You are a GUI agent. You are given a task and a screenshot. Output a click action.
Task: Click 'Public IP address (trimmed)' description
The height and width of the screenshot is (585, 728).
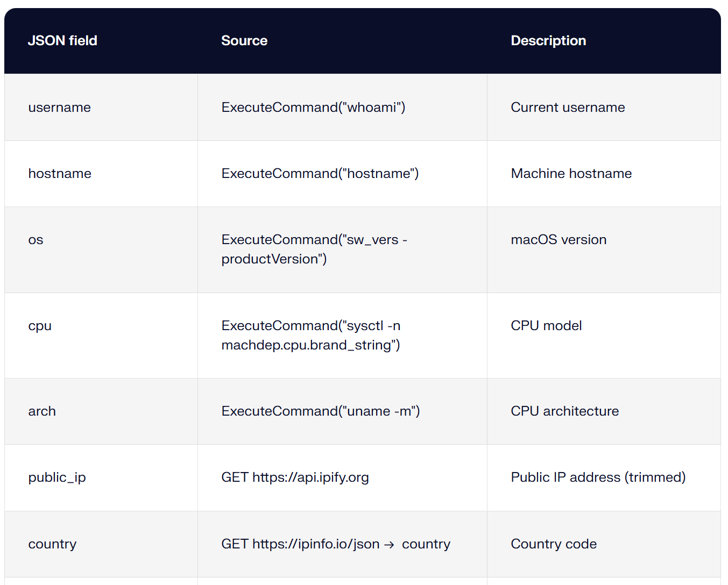(x=598, y=477)
